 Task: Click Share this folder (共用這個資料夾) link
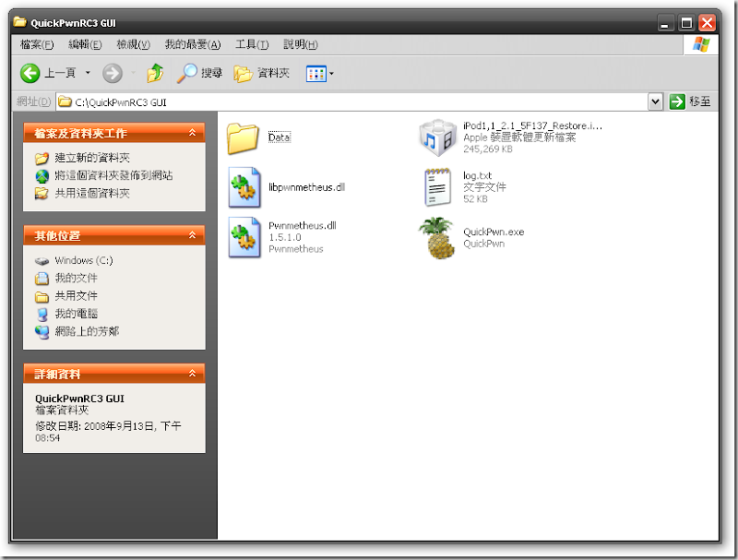pos(92,194)
